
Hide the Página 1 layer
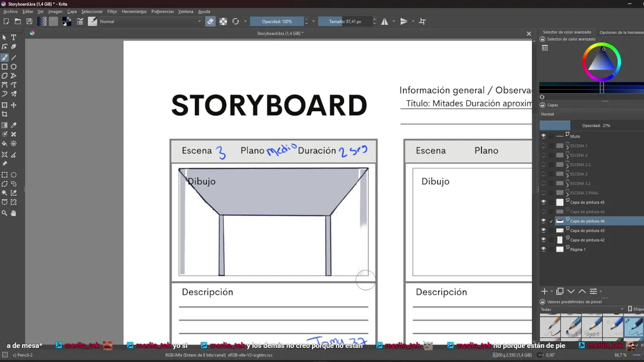(x=543, y=249)
